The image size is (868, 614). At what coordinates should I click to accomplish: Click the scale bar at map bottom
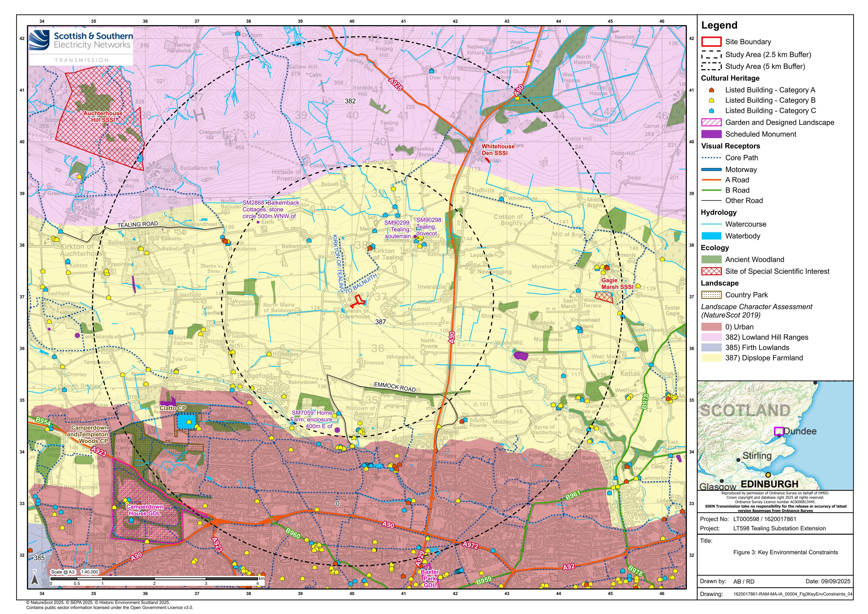155,579
